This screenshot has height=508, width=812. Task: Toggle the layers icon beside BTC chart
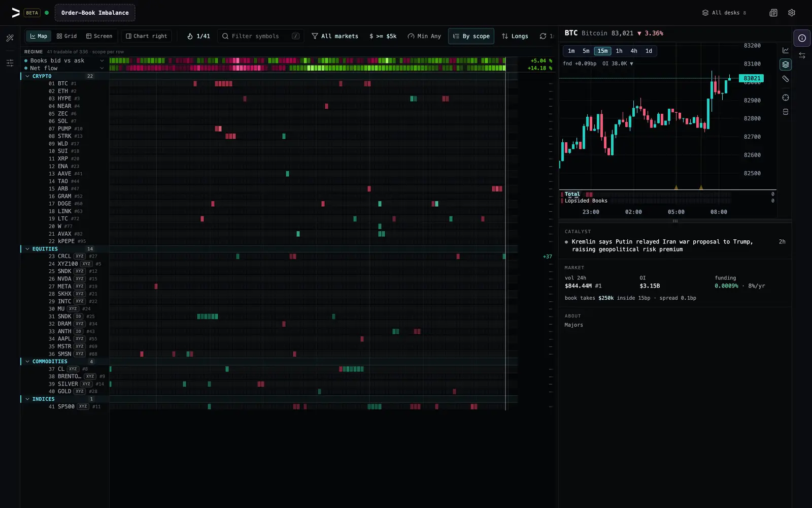tap(786, 65)
